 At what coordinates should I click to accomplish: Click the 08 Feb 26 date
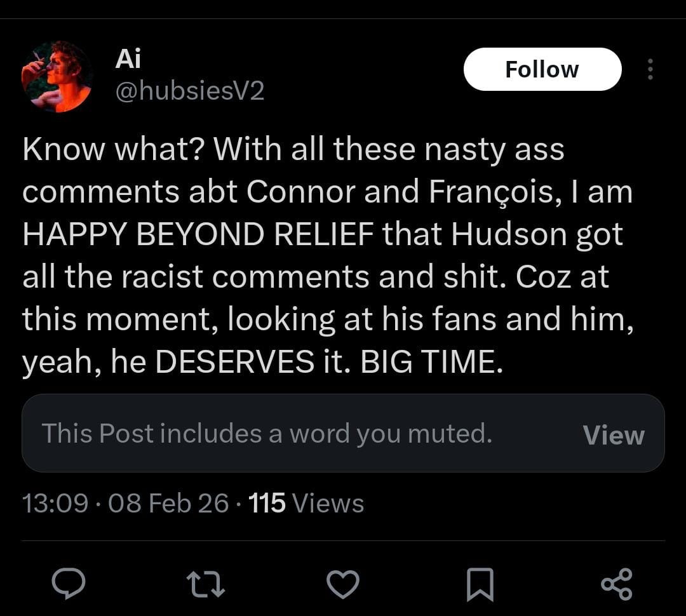[x=168, y=504]
